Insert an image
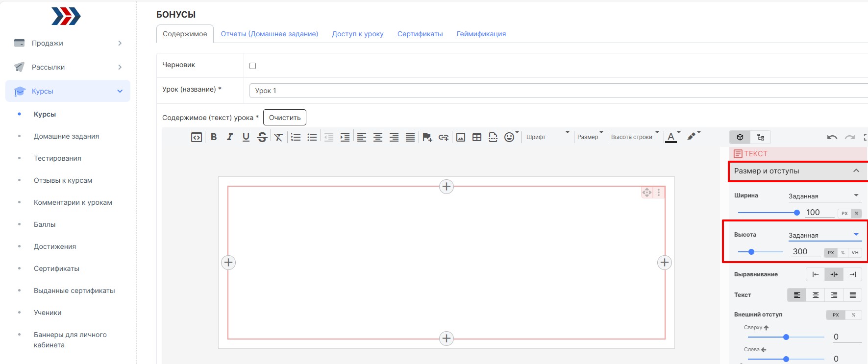The height and width of the screenshot is (364, 868). (461, 137)
